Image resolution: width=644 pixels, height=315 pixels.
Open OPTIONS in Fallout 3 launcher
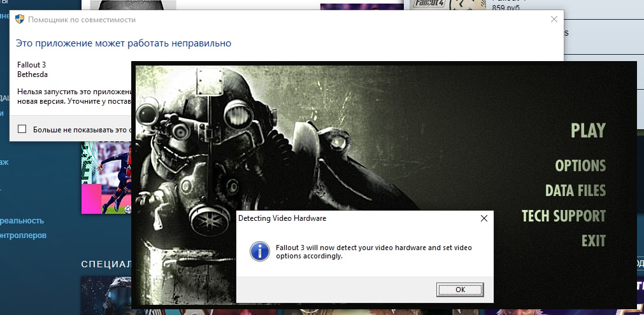(x=580, y=165)
